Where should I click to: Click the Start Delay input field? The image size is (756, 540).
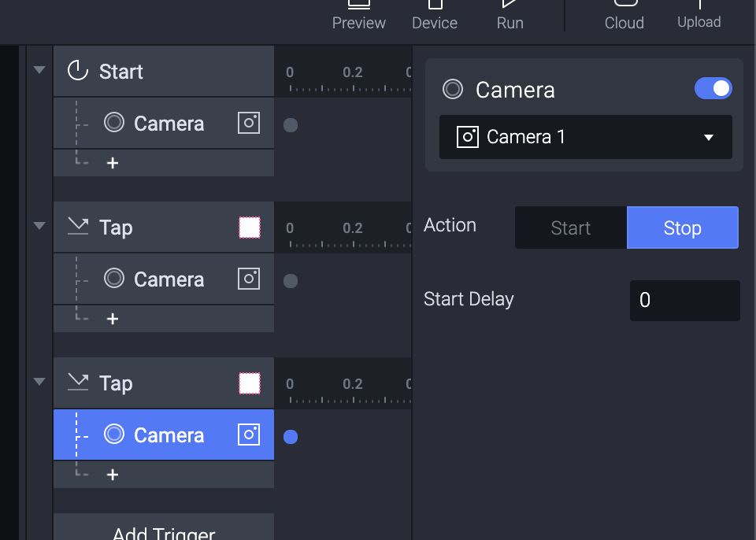[x=684, y=300]
